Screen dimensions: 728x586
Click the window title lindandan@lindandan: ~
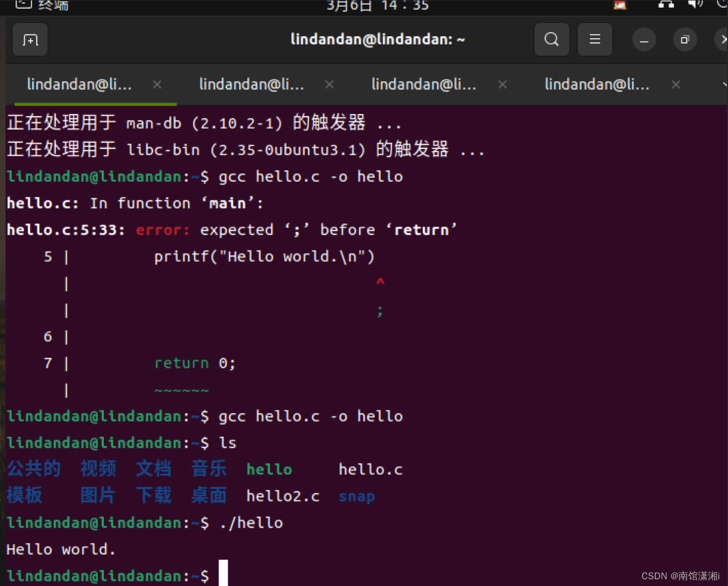coord(378,39)
